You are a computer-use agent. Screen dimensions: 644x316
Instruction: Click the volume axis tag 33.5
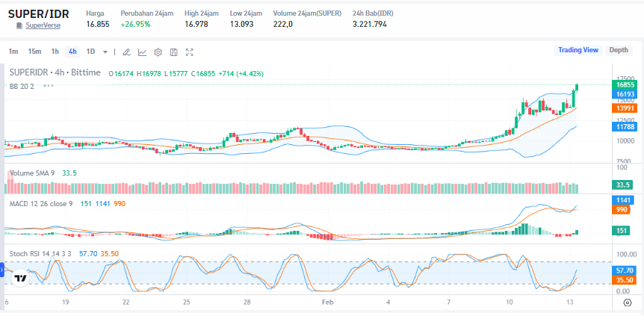coord(624,185)
